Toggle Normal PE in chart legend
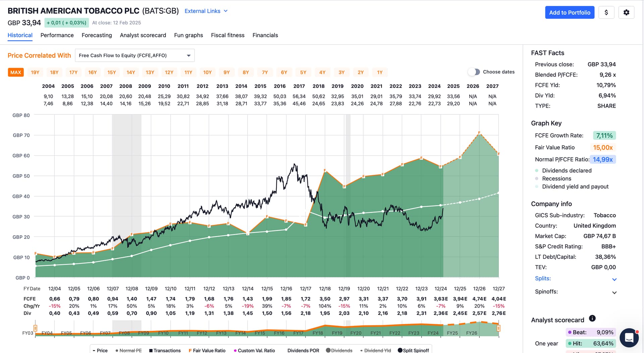644x353 pixels. coord(128,350)
